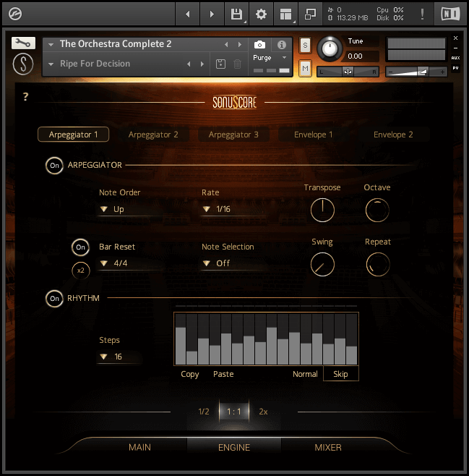Screen dimensions: 469x476
Task: Click the exclamation warning icon
Action: pos(422,14)
